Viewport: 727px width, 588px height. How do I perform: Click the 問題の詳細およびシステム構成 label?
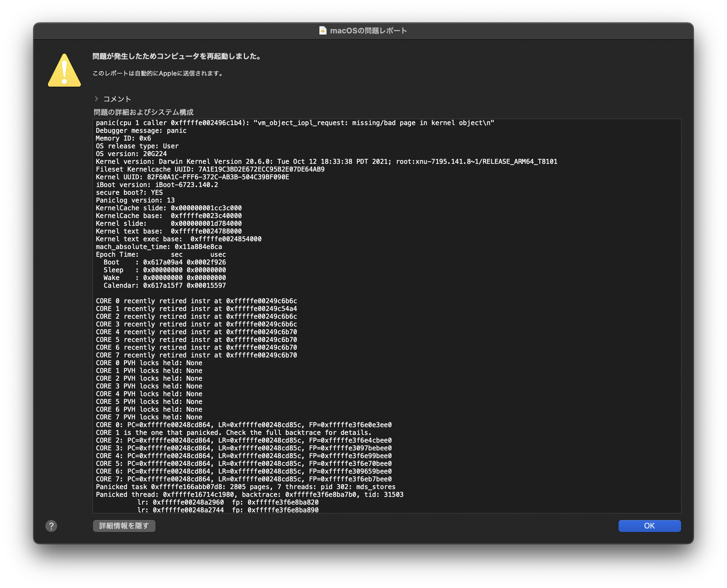[x=144, y=112]
